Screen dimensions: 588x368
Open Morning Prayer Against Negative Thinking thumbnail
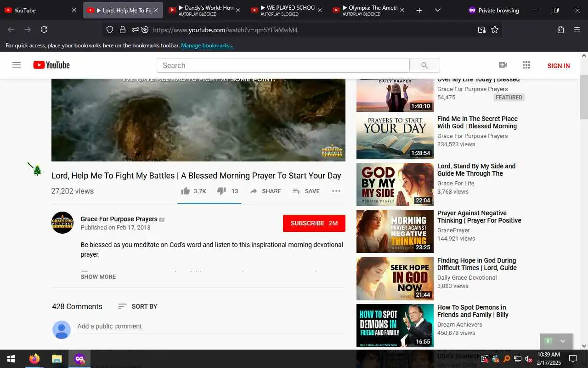click(395, 231)
